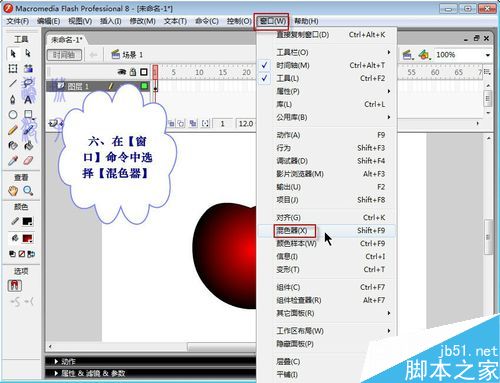Expand 属性(P) submenu
The height and width of the screenshot is (383, 500).
click(327, 91)
